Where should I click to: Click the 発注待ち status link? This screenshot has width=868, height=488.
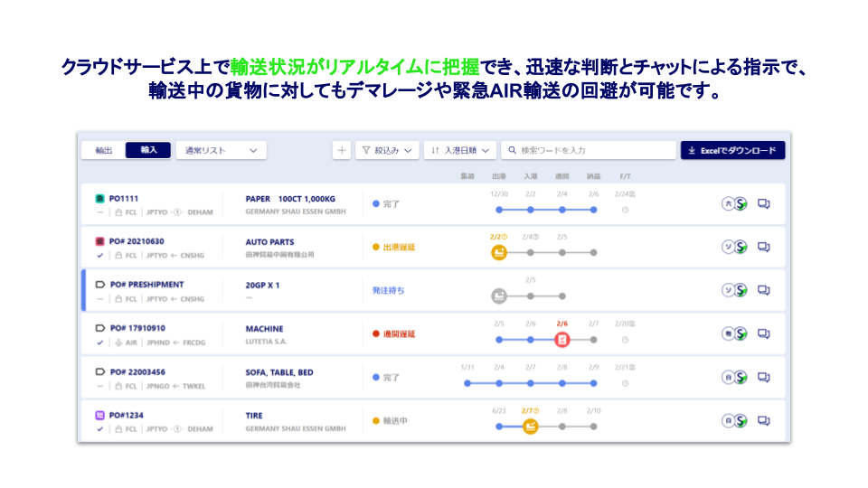pyautogui.click(x=388, y=290)
